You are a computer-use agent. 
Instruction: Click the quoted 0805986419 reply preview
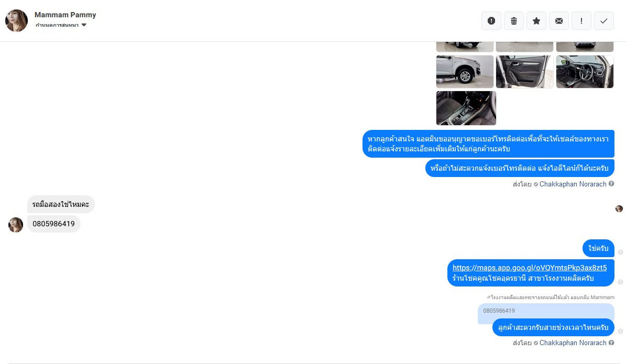546,311
